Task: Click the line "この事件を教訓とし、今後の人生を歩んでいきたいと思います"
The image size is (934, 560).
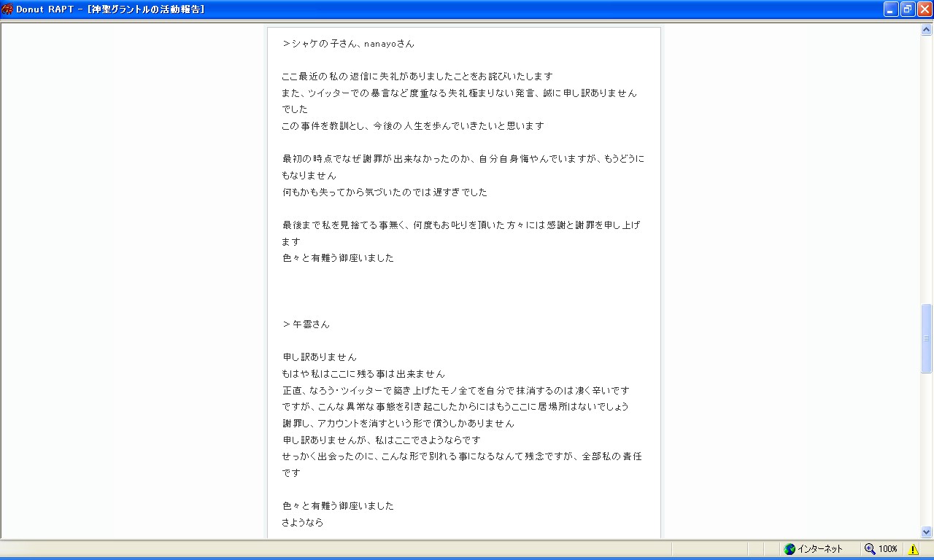Action: [413, 126]
